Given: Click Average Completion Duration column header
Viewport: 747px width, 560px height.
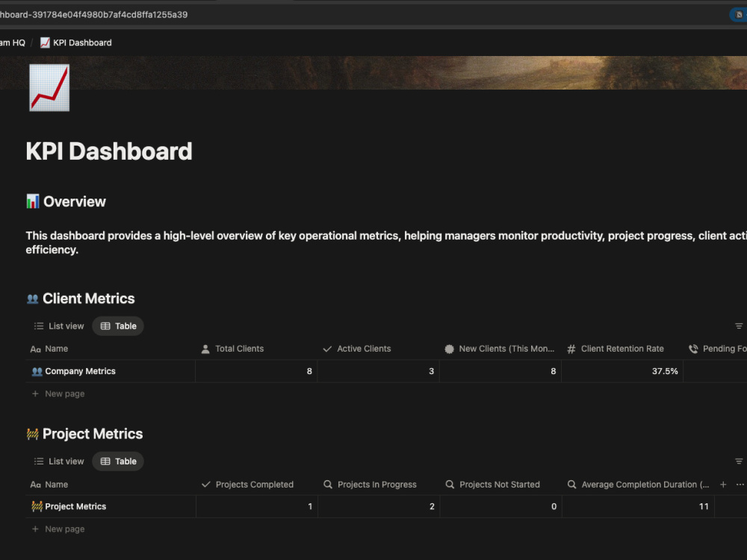Looking at the screenshot, I should click(x=638, y=485).
